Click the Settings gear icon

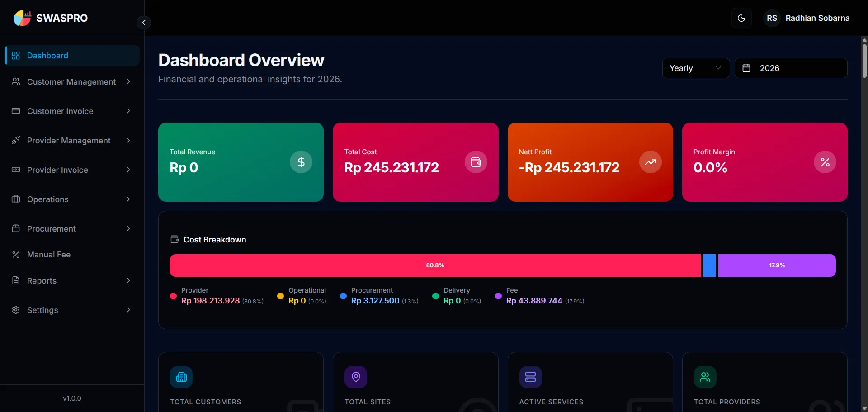(x=16, y=310)
